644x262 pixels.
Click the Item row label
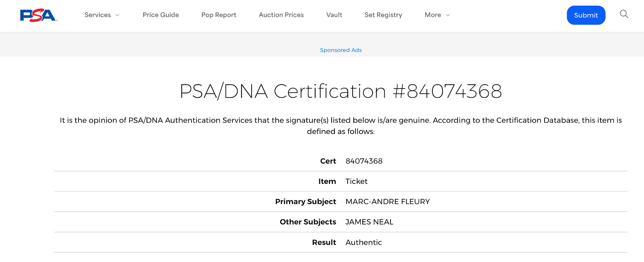(327, 181)
